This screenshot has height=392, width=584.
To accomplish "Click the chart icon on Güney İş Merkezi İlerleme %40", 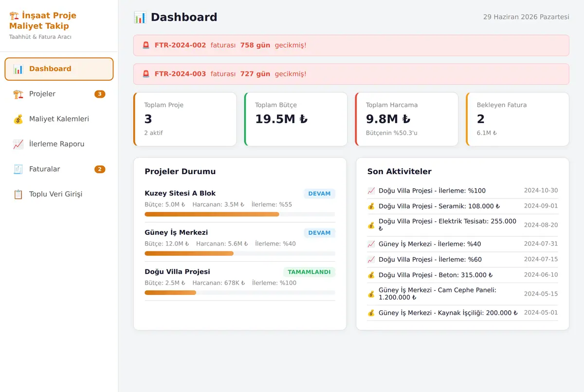I will point(371,244).
